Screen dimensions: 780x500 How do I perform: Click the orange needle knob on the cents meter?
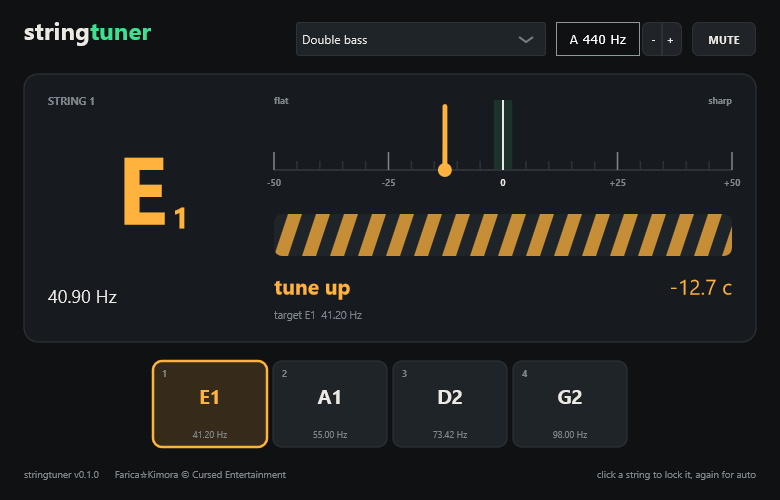coord(445,170)
